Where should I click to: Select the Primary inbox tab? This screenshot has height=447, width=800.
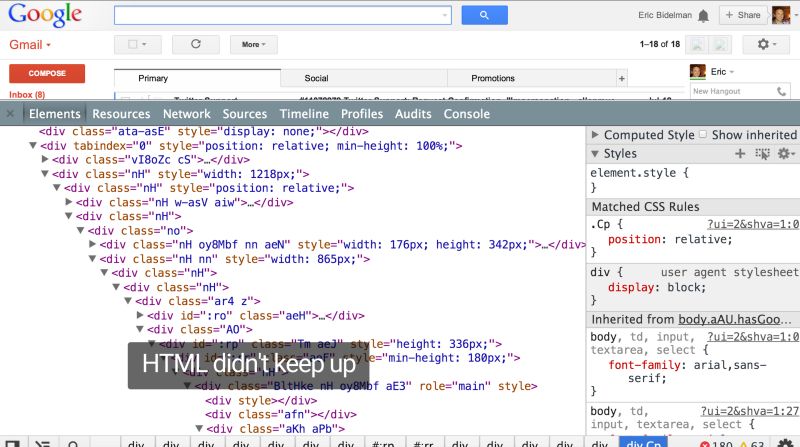coord(197,78)
